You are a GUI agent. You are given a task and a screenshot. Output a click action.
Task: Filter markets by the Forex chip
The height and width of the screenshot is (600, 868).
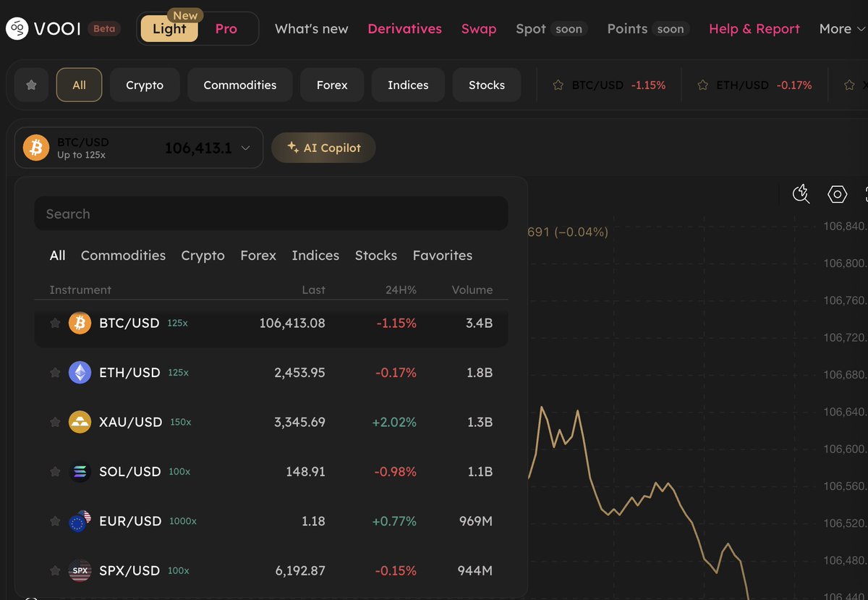click(332, 85)
